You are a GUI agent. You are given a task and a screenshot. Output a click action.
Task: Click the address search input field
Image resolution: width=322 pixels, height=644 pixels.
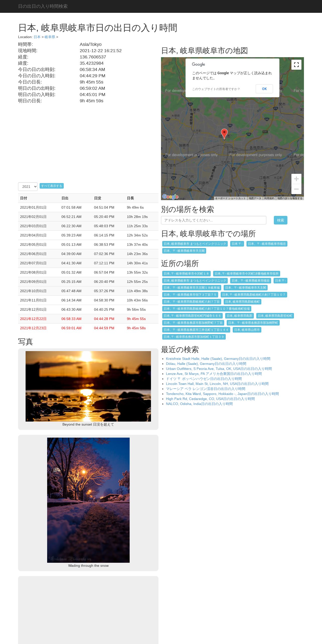214,220
